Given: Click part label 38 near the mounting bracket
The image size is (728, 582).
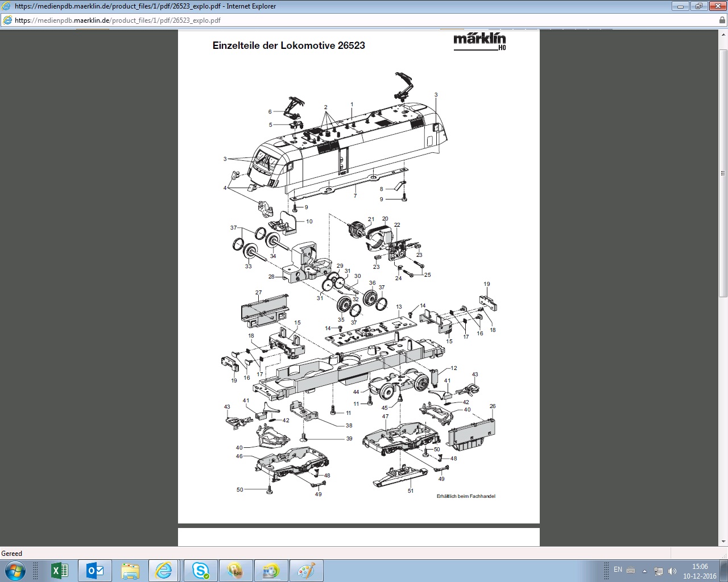Looking at the screenshot, I should (349, 426).
